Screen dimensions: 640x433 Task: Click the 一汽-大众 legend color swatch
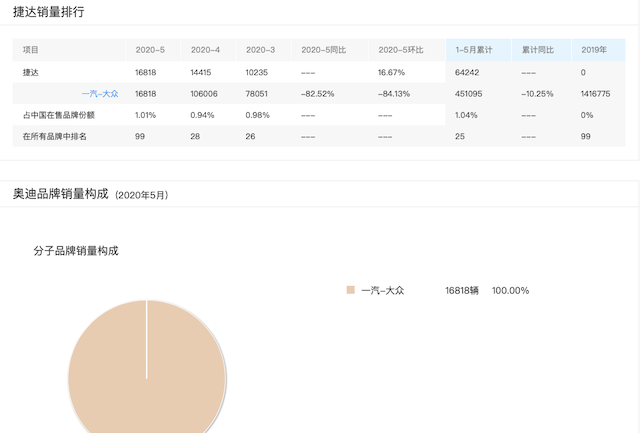(x=351, y=290)
